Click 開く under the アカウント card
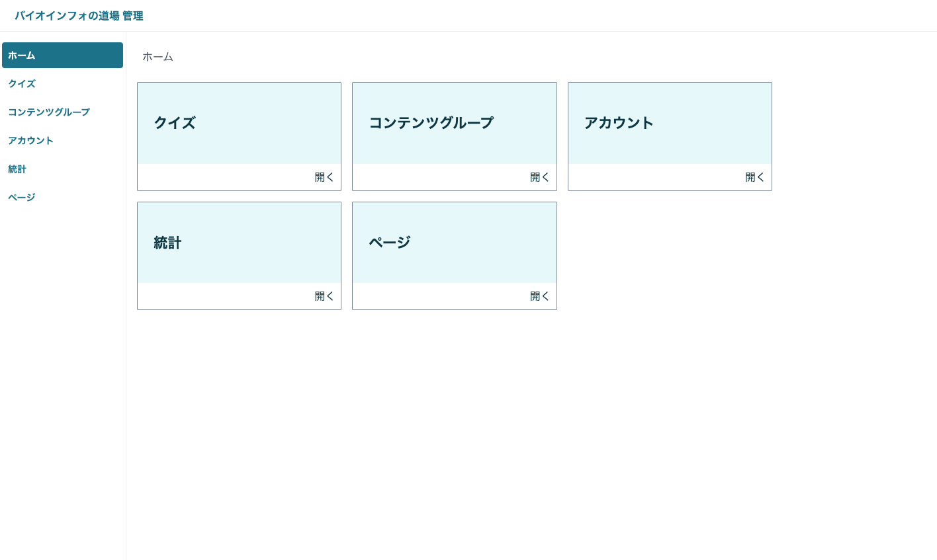 pos(754,177)
